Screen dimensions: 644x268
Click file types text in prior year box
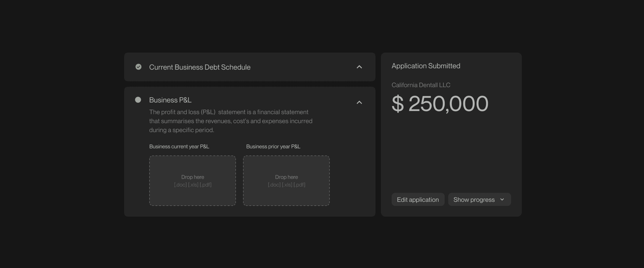tap(286, 185)
